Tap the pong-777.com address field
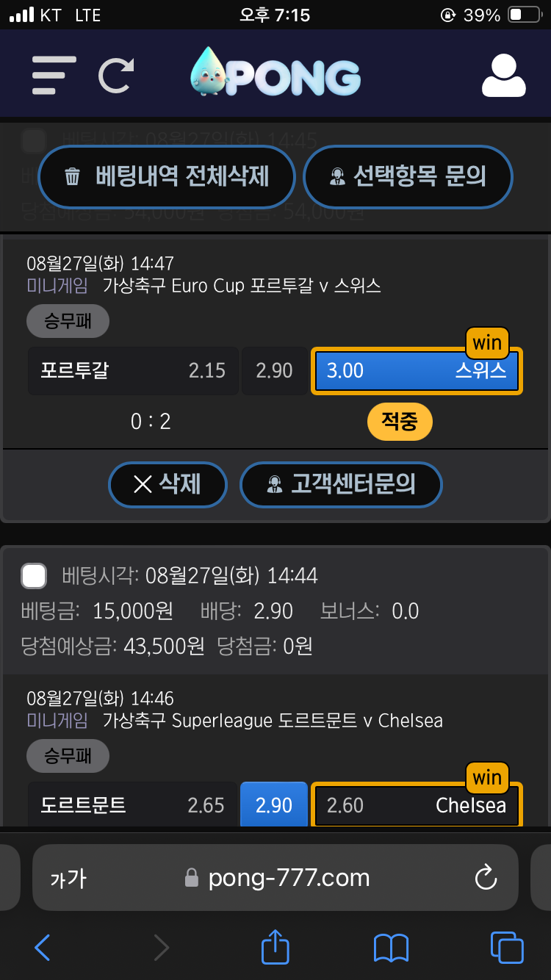 pyautogui.click(x=275, y=878)
